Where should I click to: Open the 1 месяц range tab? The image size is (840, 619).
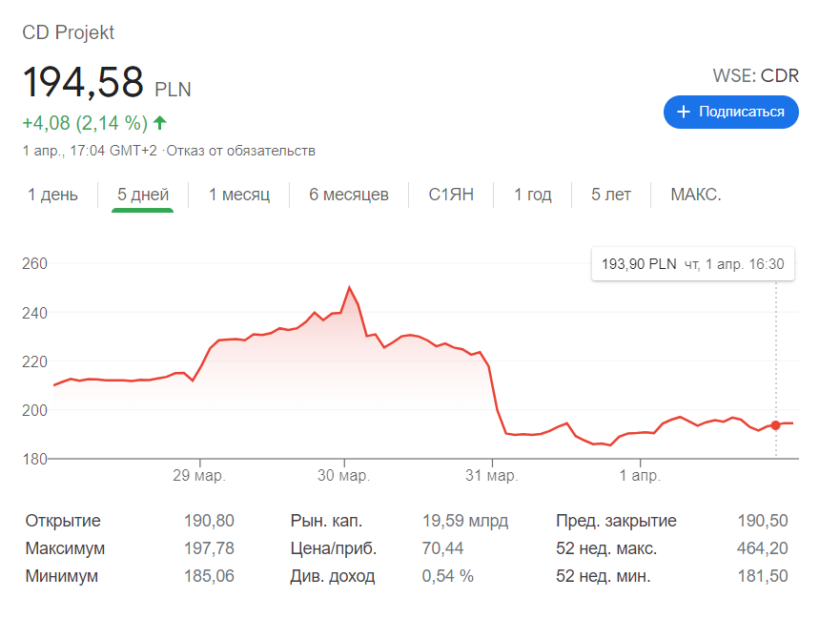pyautogui.click(x=239, y=194)
